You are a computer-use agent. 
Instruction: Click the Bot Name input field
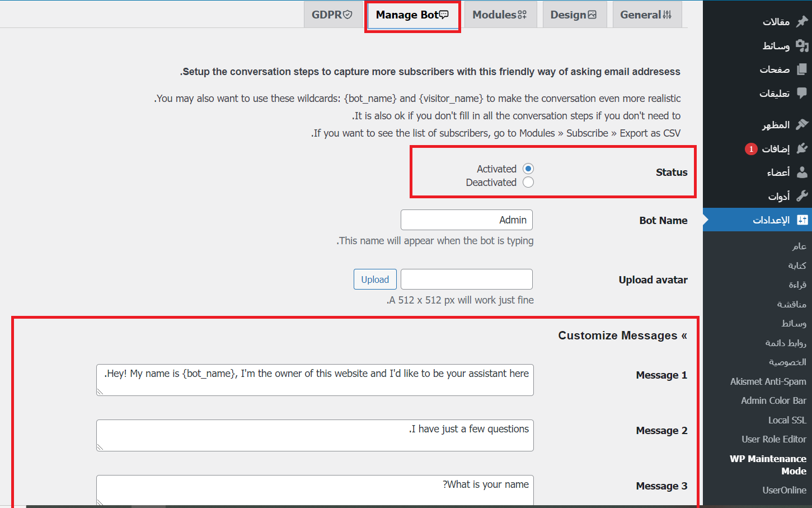coord(466,220)
